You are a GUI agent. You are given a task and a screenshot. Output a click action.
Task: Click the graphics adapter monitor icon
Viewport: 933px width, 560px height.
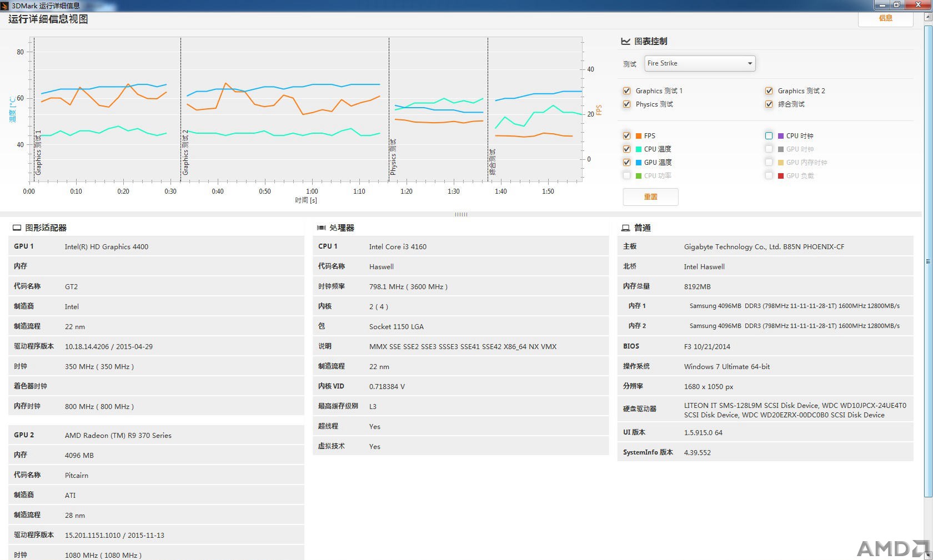(17, 228)
